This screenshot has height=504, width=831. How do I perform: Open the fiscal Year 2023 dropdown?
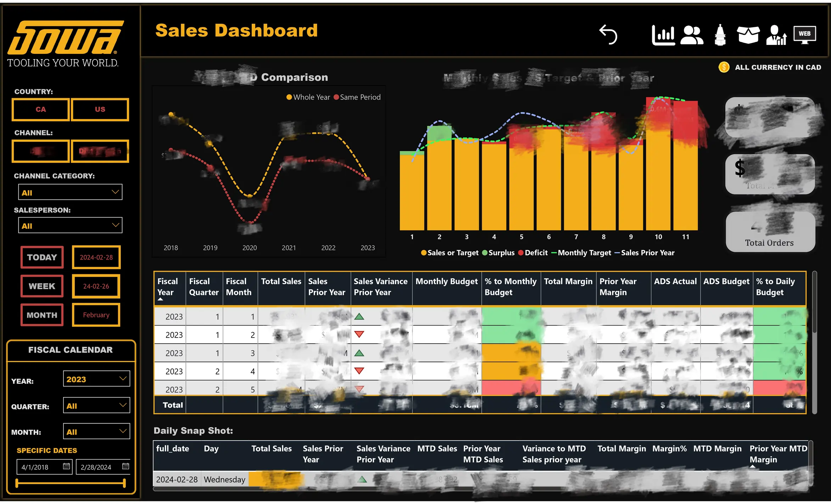[x=96, y=379]
